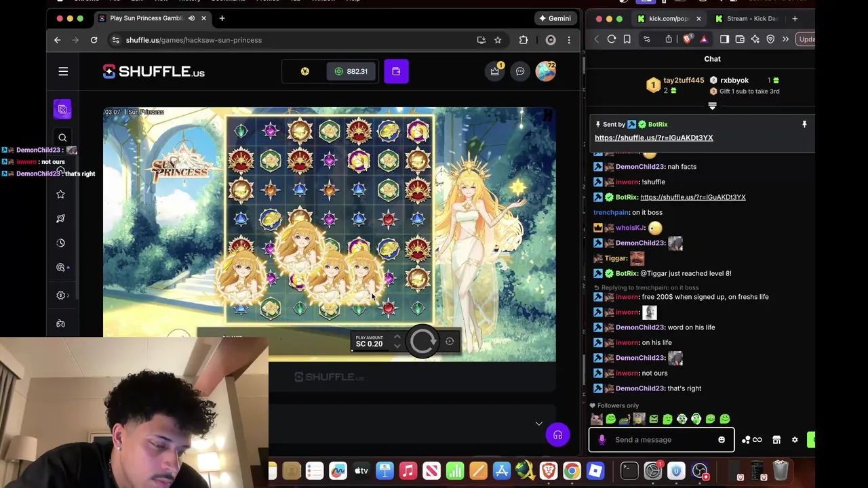This screenshot has height=488, width=868.
Task: Open the chat shop storefront icon
Action: [776, 440]
